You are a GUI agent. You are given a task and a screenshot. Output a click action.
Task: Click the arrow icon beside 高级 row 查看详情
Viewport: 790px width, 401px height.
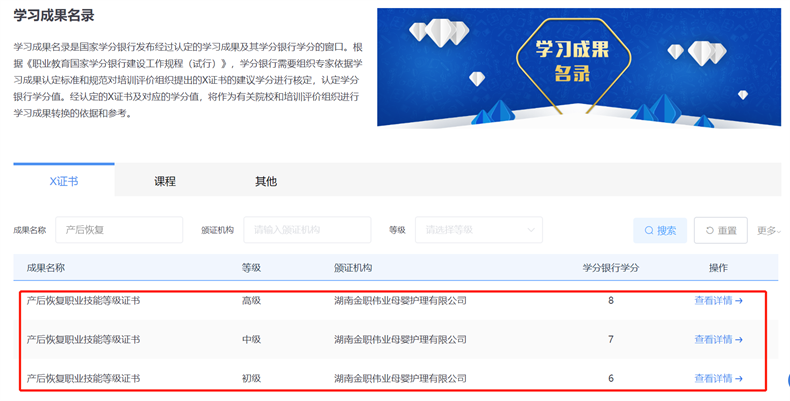coord(739,300)
